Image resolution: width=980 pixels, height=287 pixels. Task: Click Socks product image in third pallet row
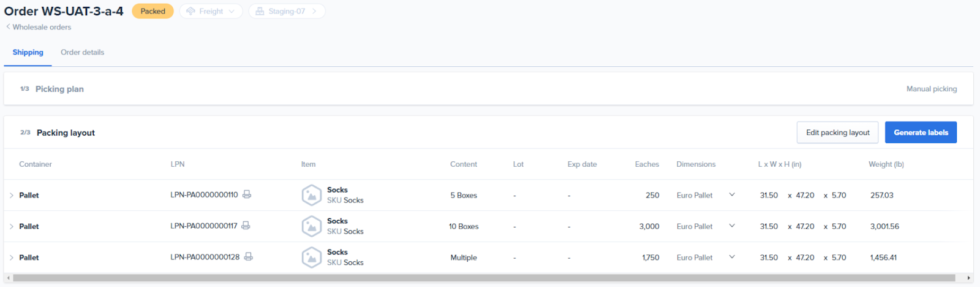[x=311, y=258]
